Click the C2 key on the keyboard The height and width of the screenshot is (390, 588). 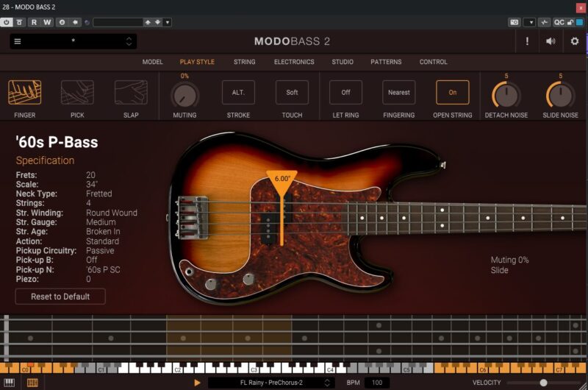tap(178, 368)
